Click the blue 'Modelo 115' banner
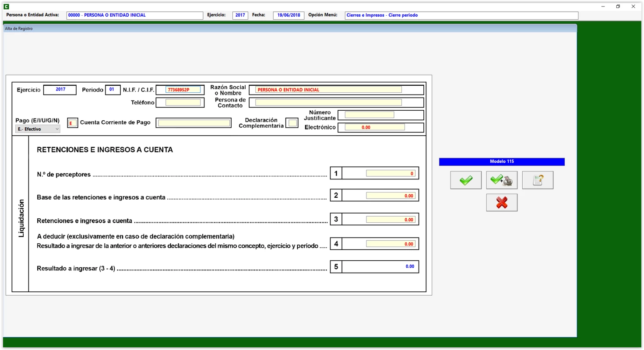This screenshot has width=644, height=350. [x=502, y=161]
